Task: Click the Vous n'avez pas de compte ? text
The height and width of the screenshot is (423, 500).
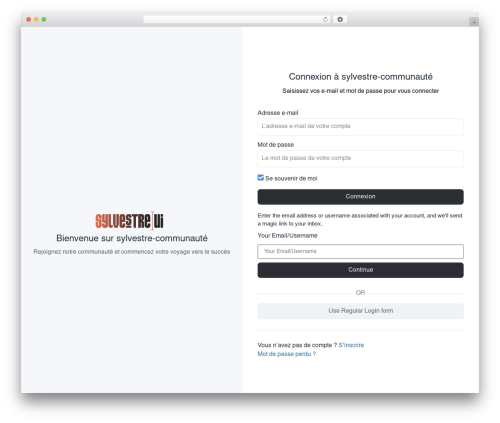Action: [x=297, y=345]
